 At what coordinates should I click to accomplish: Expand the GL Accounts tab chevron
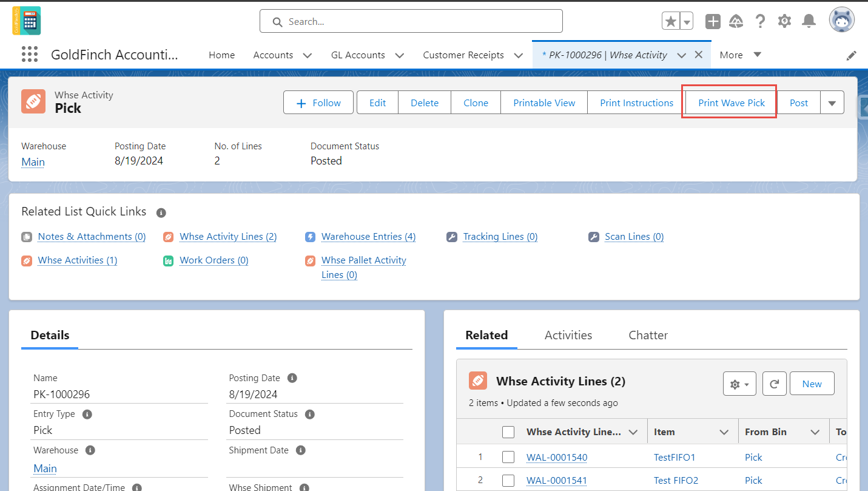[399, 55]
